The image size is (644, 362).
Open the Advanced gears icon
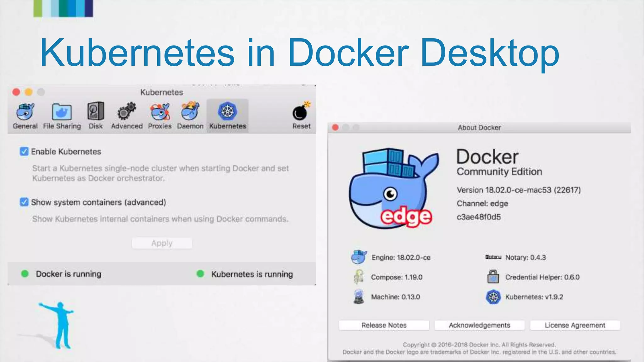126,111
